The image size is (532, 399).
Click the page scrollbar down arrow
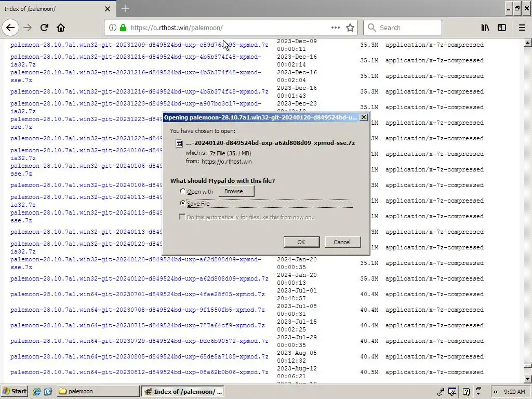pos(528,379)
